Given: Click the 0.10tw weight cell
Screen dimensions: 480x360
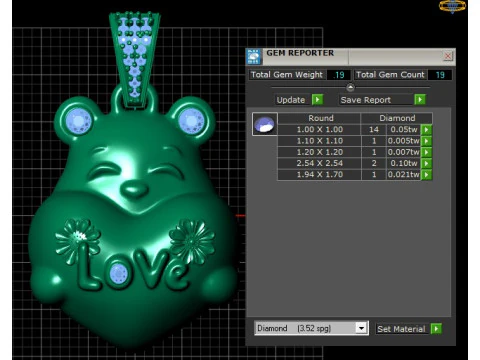Looking at the screenshot, I should click(404, 163).
